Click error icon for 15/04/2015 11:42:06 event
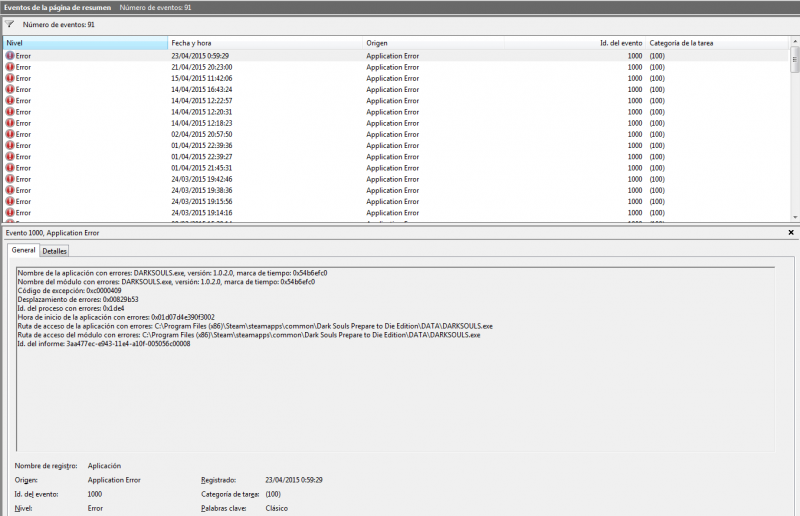The width and height of the screenshot is (800, 516). coord(10,78)
